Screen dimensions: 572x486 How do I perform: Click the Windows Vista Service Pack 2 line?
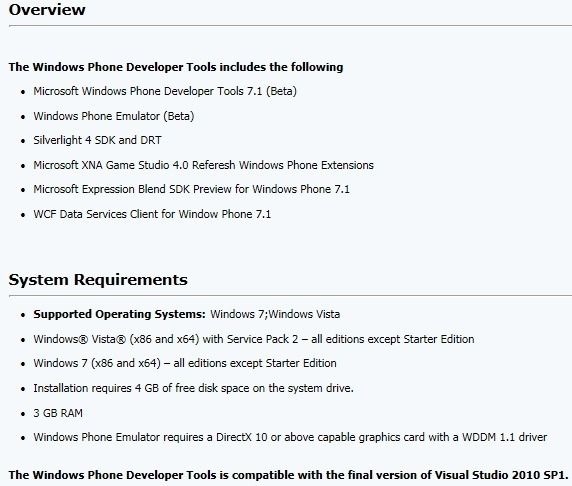click(254, 339)
